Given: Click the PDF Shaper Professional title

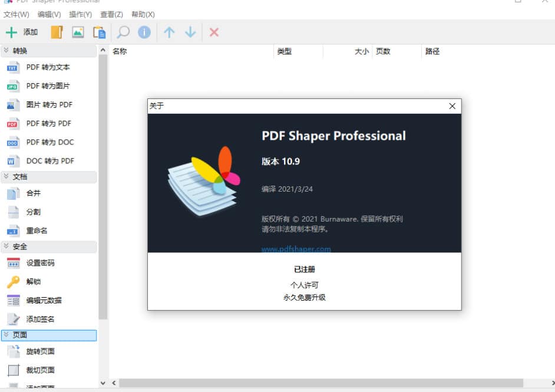Looking at the screenshot, I should click(334, 136).
